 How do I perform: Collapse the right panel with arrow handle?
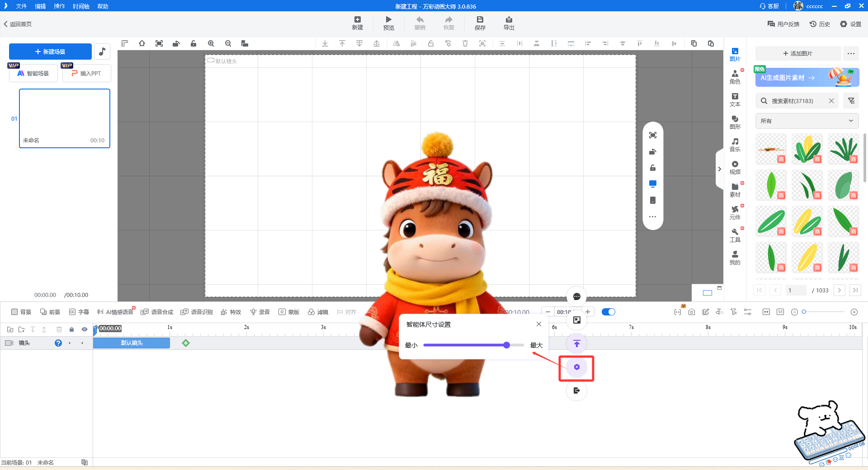[719, 169]
